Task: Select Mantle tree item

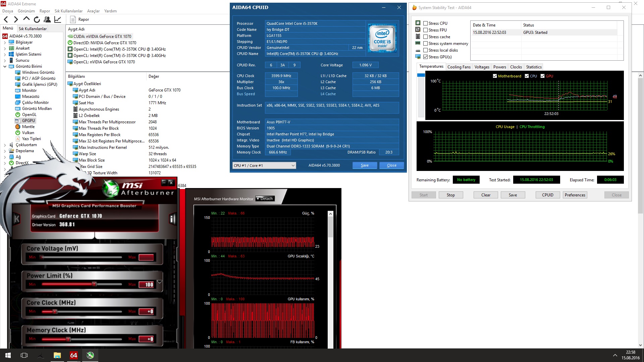Action: point(28,127)
